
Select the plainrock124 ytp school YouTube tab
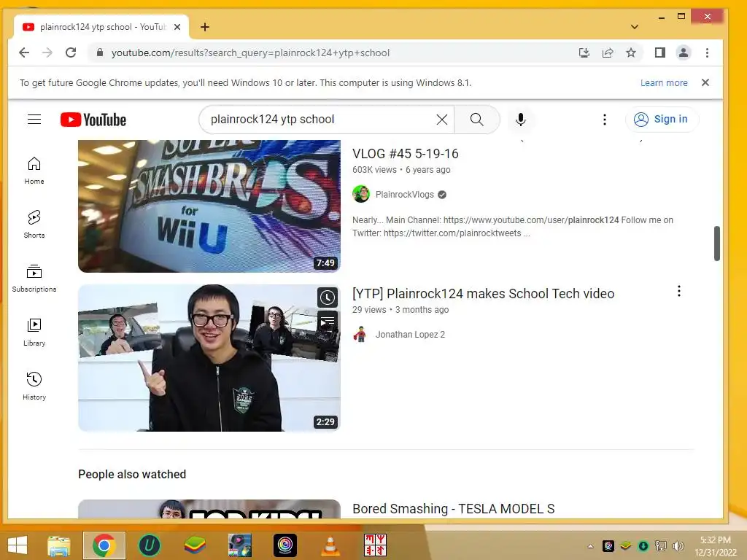point(101,27)
